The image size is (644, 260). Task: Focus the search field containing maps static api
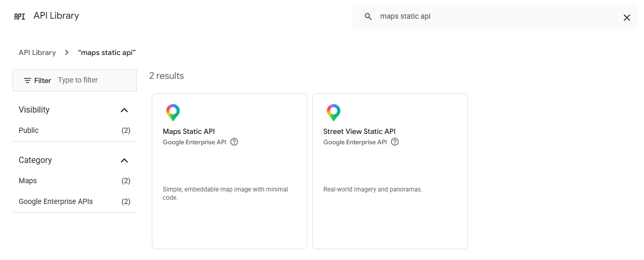coord(495,17)
